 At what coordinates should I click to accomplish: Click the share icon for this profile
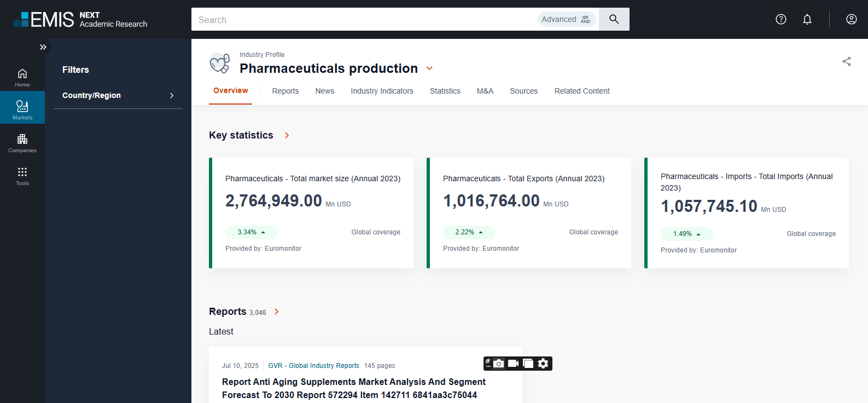847,61
